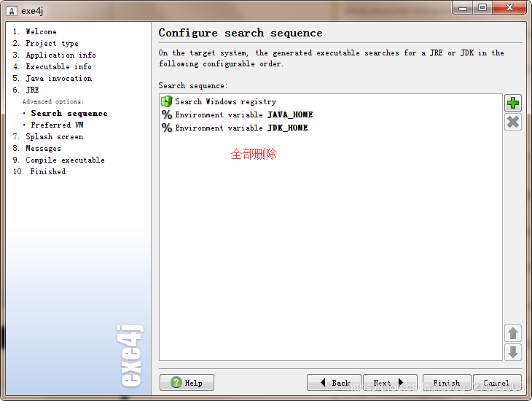Go to step 5 Java invocation
The width and height of the screenshot is (532, 401).
click(x=52, y=79)
